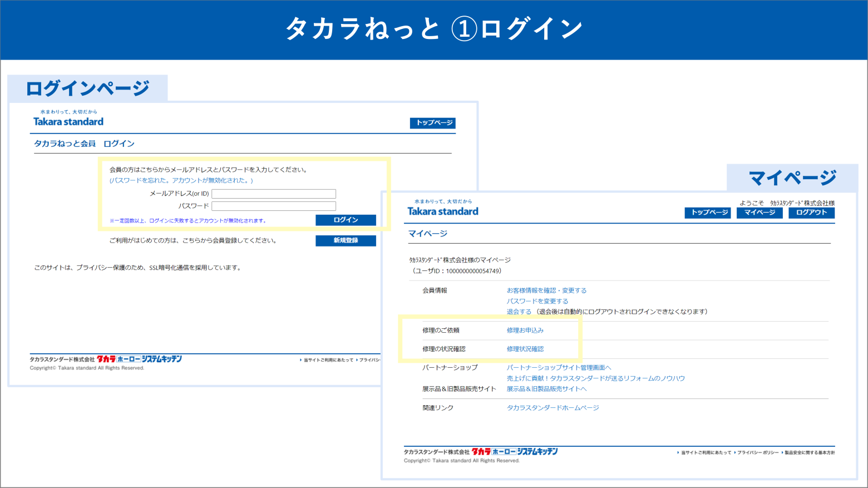This screenshot has height=488, width=868.
Task: Click the 会員情報 row label
Action: point(435,290)
